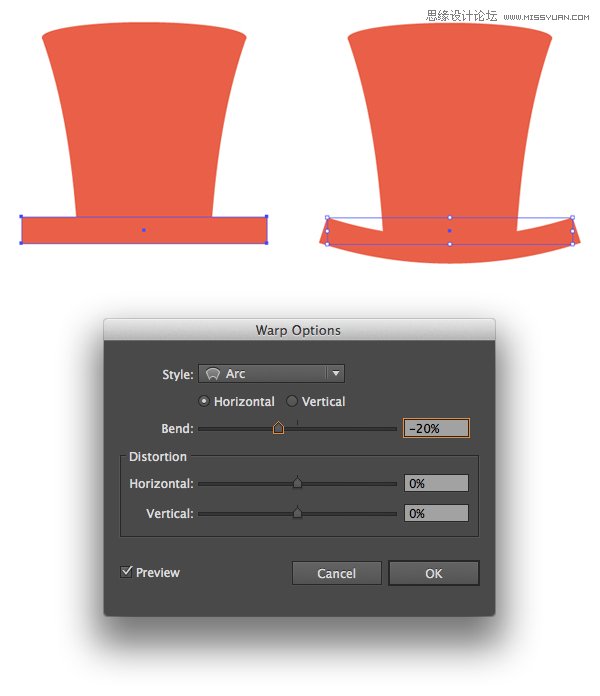Click the Horizontal distortion slider handle
This screenshot has width=600, height=696.
click(x=297, y=482)
